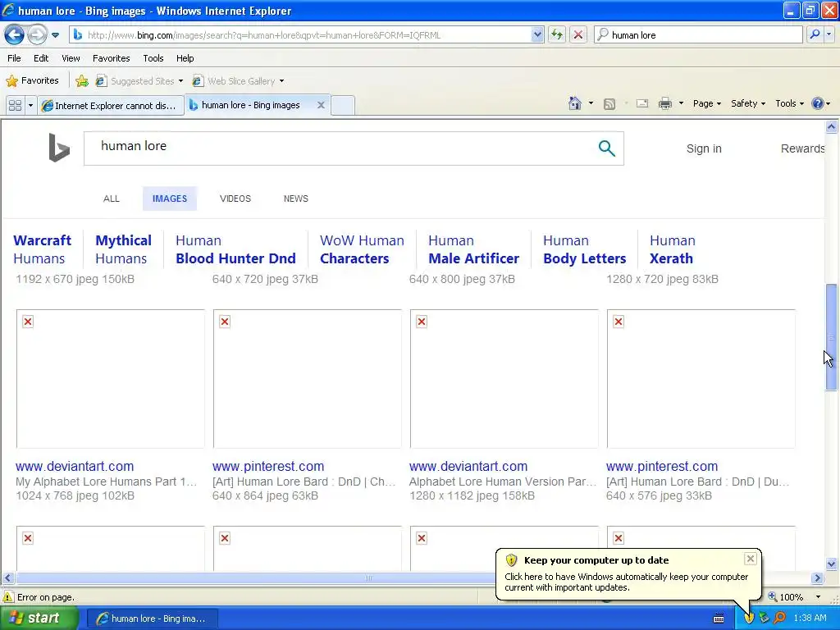The image size is (840, 630).
Task: Click the Quick Tabs grid icon
Action: pyautogui.click(x=15, y=105)
